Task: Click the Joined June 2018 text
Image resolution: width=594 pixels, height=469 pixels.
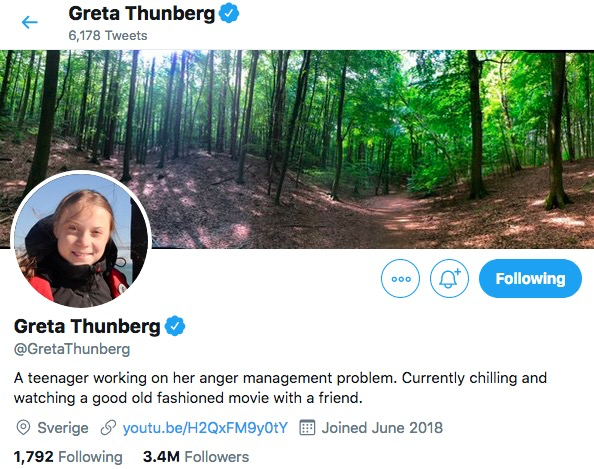Action: point(382,428)
